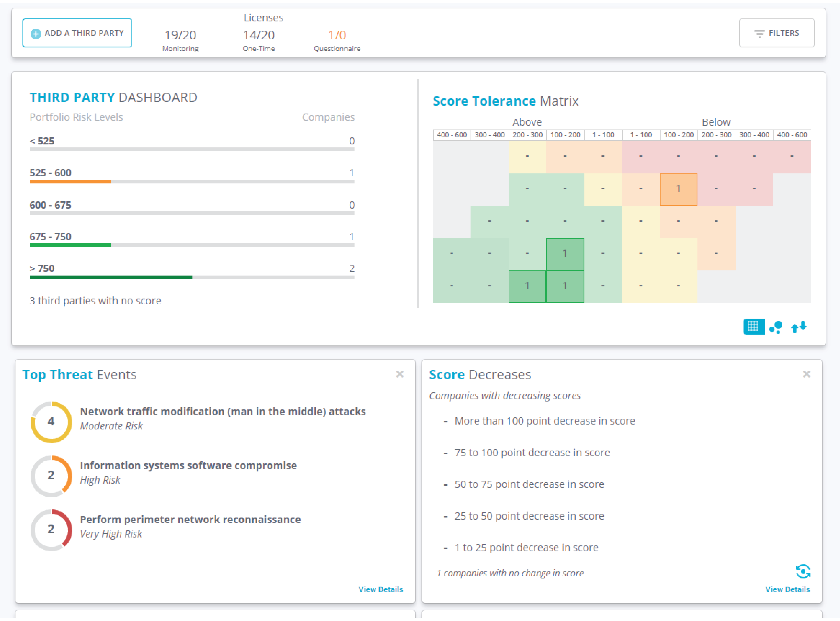Click the FILTERS button
Screen dimensions: 840x621
click(777, 33)
